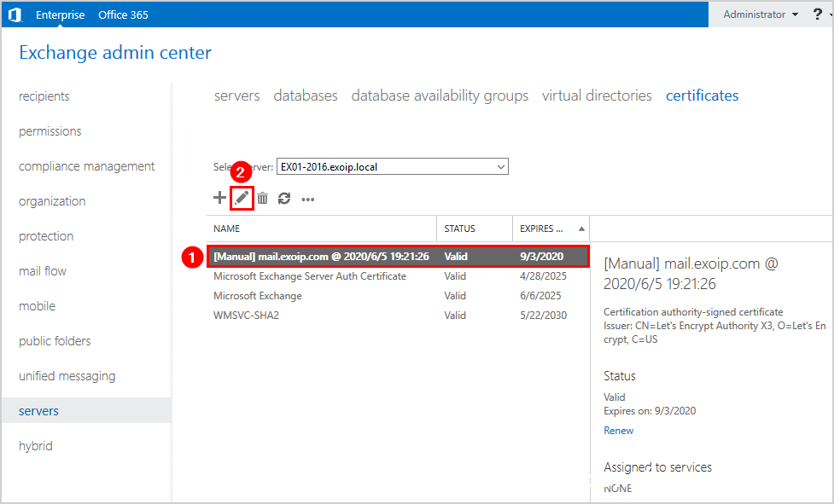Open the mail flow section

coord(43,271)
